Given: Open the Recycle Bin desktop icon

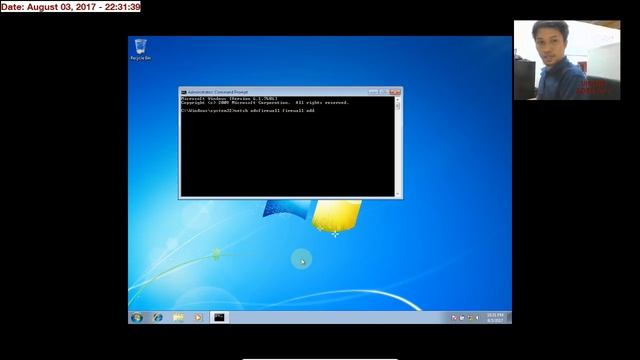Looking at the screenshot, I should [140, 50].
